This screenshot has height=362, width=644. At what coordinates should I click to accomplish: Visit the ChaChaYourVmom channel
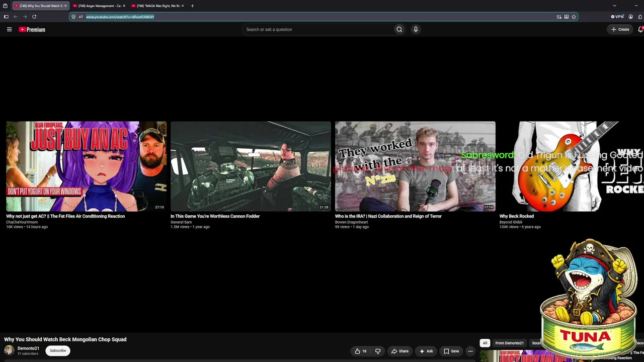22,222
